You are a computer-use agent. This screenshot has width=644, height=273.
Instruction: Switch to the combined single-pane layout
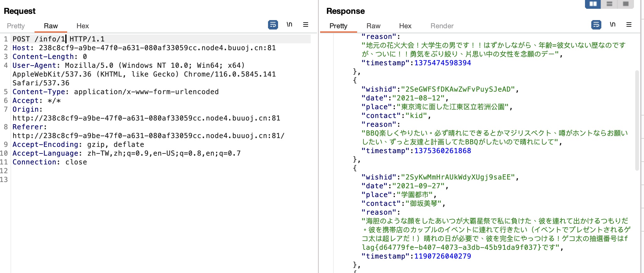pyautogui.click(x=625, y=4)
